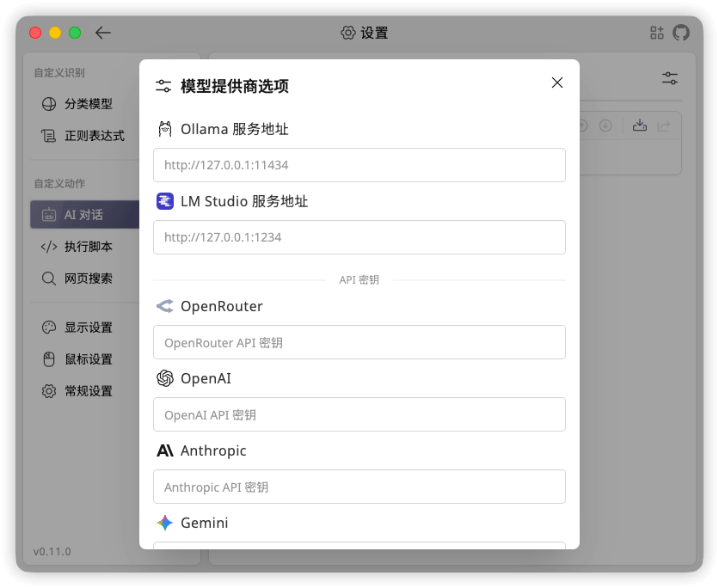Click the API 密钥 section divider text

click(359, 280)
